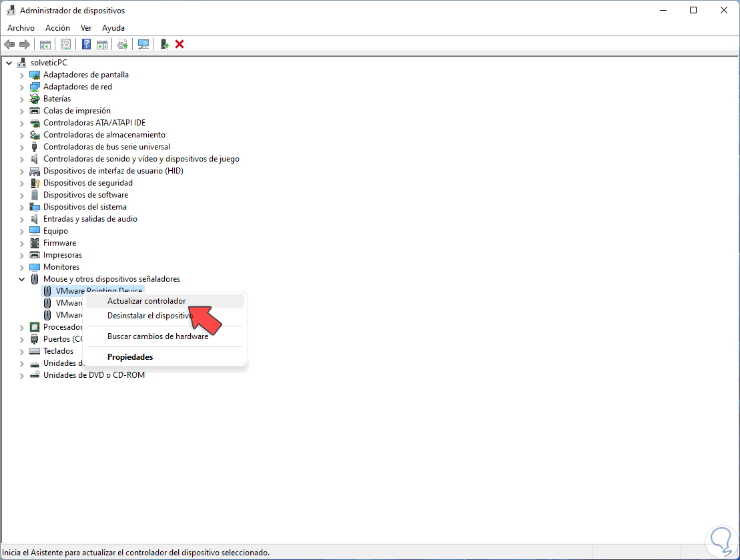This screenshot has width=740, height=560.
Task: Click the solveticPC computer icon
Action: [22, 62]
